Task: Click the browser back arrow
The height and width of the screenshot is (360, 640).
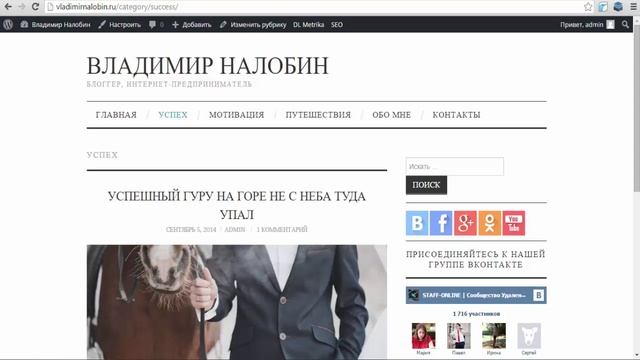Action: point(8,7)
